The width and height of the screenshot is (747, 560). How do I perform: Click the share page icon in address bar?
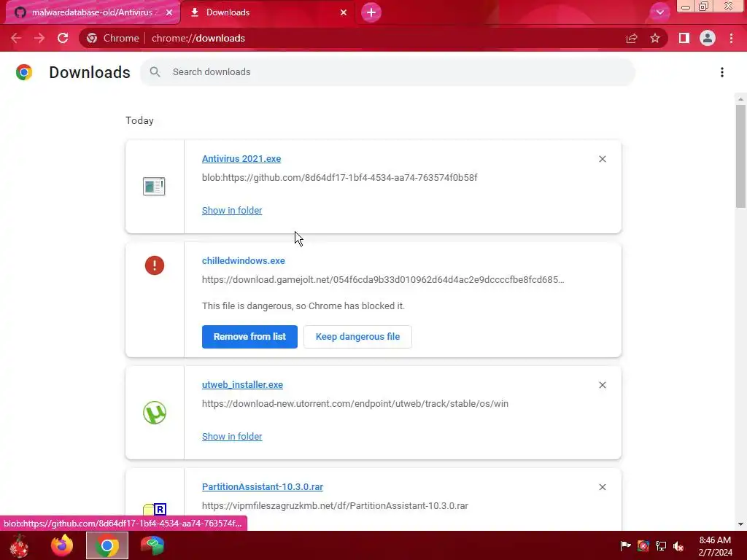pos(632,38)
